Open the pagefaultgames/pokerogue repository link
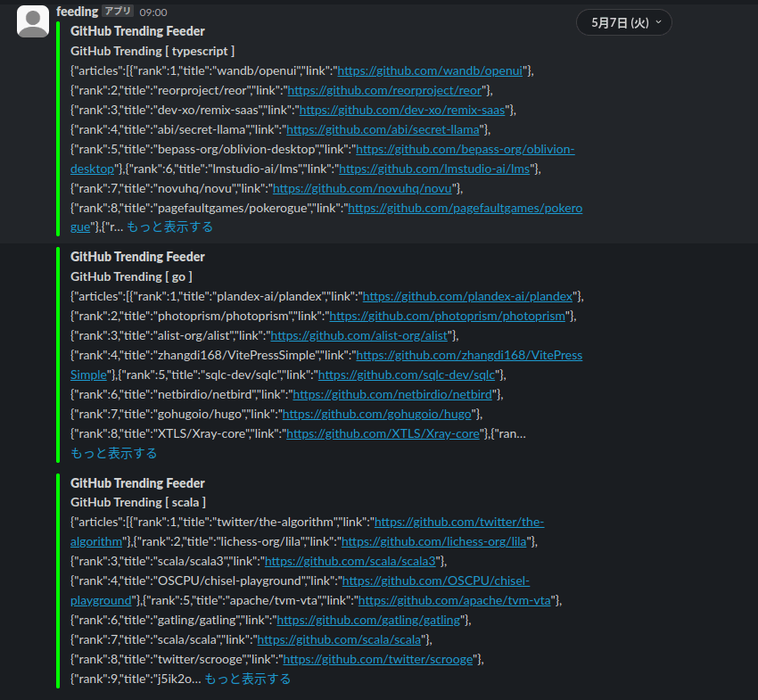 click(463, 207)
